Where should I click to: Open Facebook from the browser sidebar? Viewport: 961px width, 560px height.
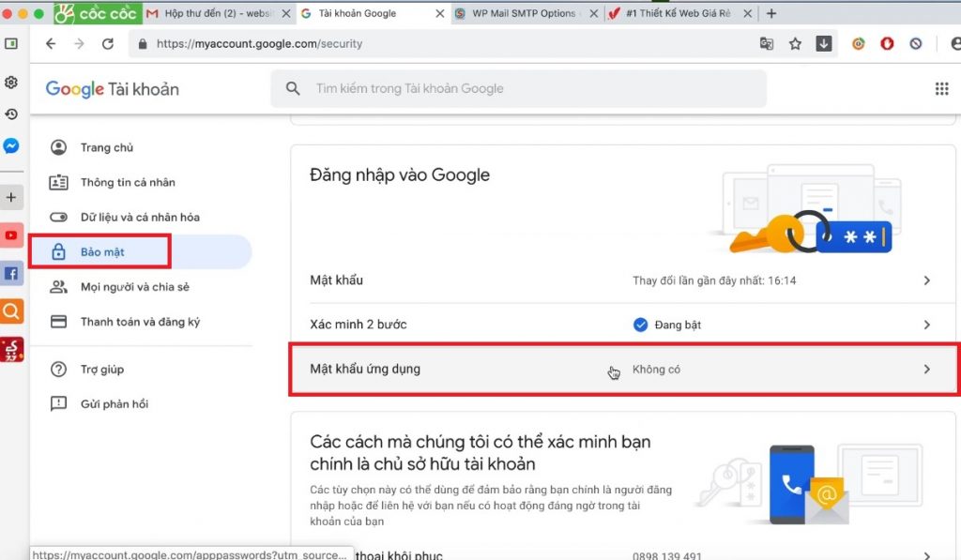(x=11, y=274)
